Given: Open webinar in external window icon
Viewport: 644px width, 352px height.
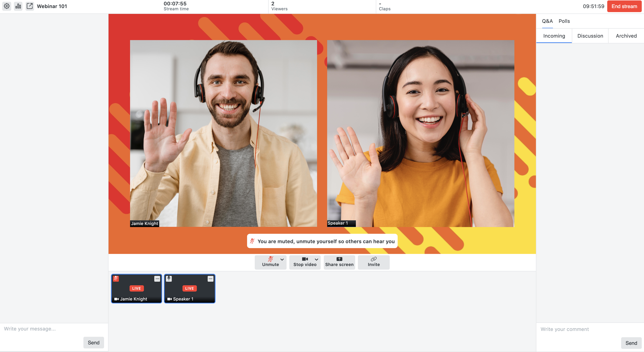Looking at the screenshot, I should coord(30,6).
